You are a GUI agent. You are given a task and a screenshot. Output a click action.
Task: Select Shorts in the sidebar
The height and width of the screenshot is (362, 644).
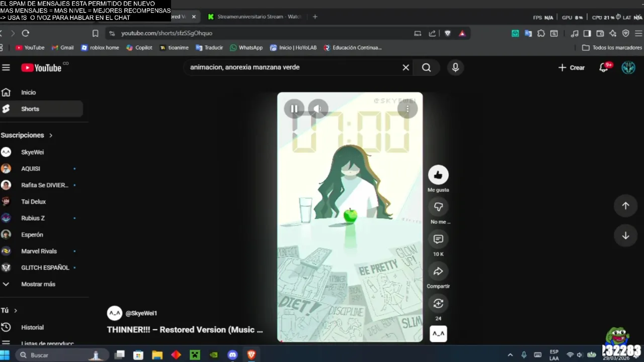(41, 109)
